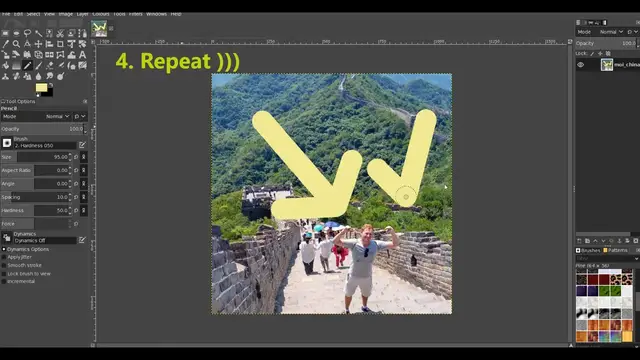Select the Bucket Fill tool
Image resolution: width=640 pixels, height=360 pixels.
tap(5, 65)
